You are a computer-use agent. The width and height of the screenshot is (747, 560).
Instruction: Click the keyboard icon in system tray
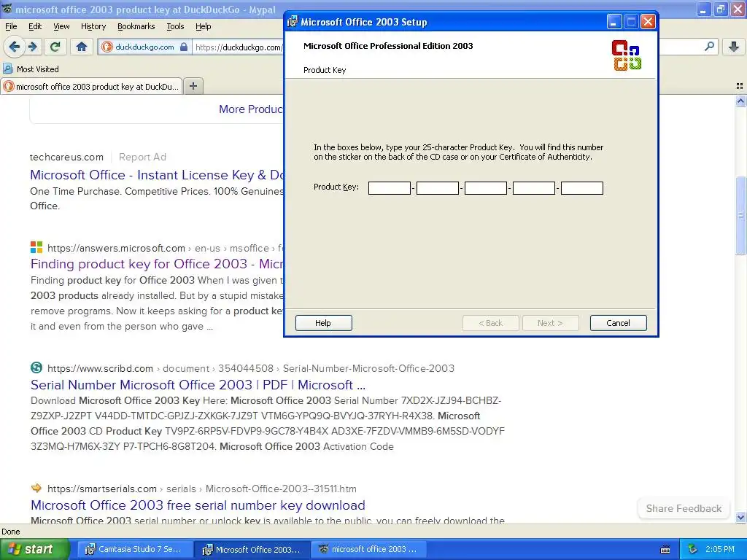click(x=665, y=550)
